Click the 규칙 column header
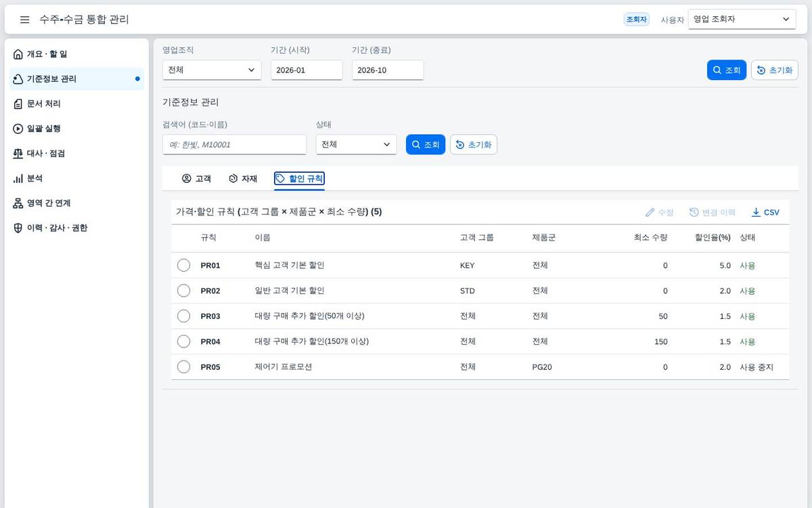This screenshot has width=812, height=508. [208, 238]
